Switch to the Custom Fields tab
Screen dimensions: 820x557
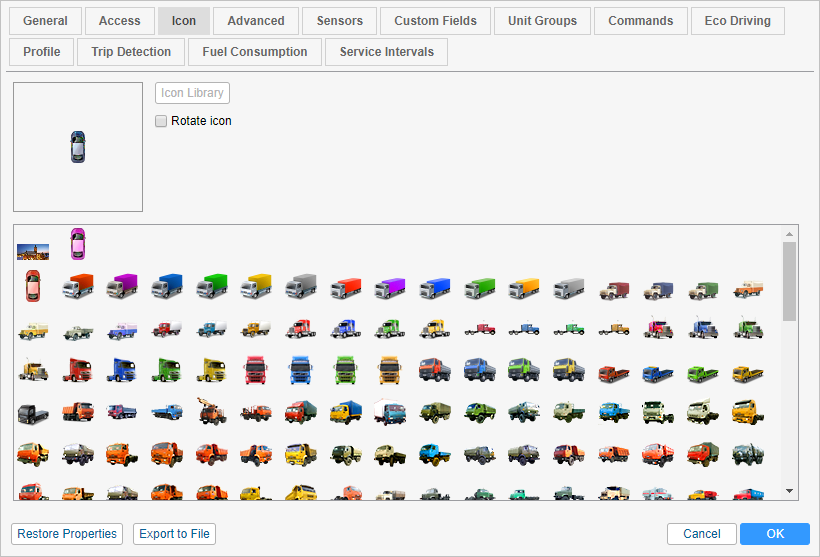click(436, 21)
